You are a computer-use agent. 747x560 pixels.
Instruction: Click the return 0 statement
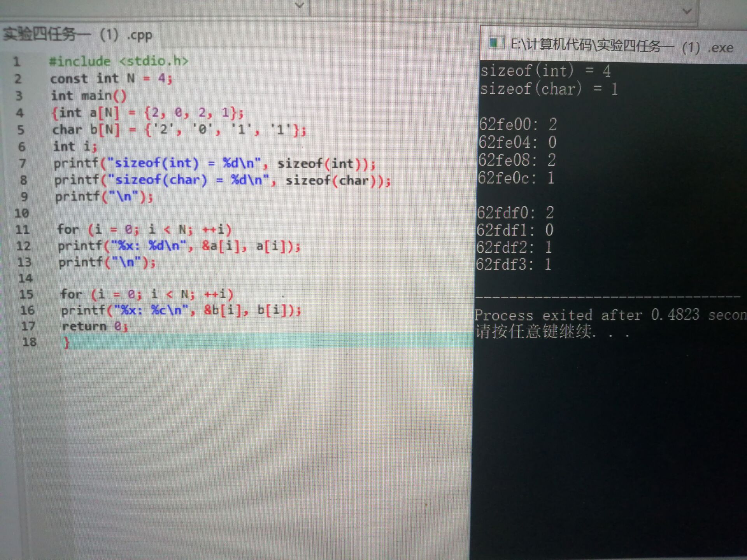click(x=95, y=326)
